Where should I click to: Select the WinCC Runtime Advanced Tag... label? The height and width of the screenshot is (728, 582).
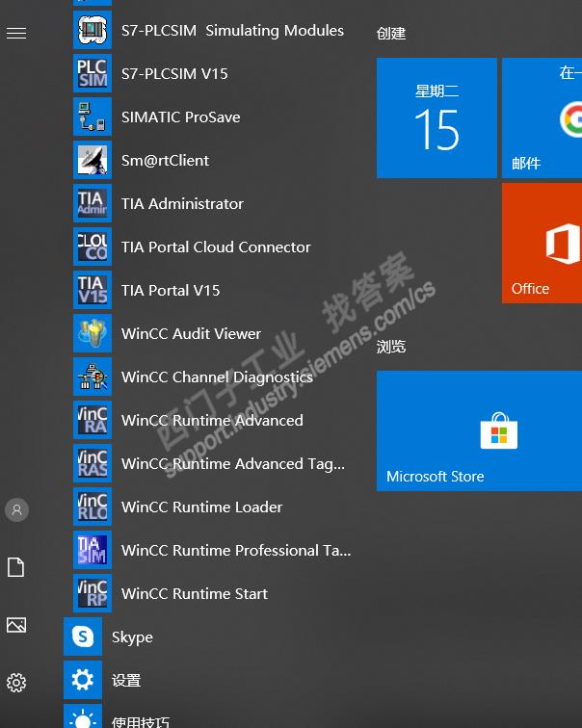click(x=233, y=464)
